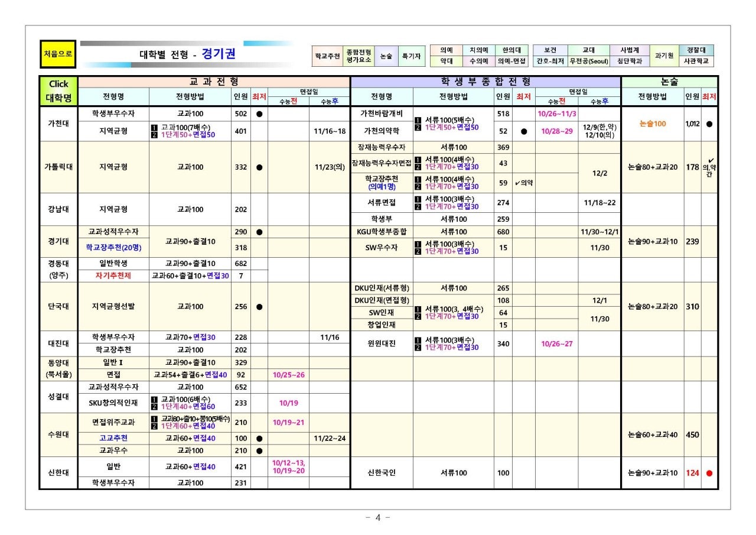Select the 수의예 category link

pos(478,61)
